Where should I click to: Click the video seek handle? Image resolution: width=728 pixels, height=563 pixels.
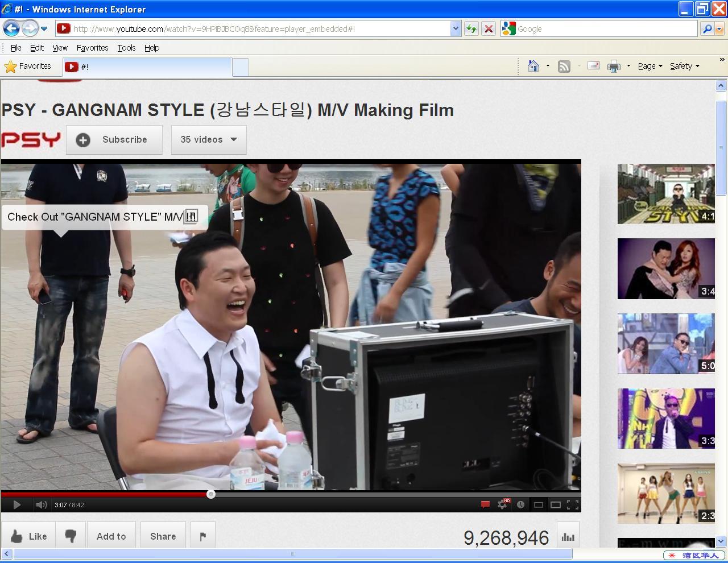tap(211, 494)
